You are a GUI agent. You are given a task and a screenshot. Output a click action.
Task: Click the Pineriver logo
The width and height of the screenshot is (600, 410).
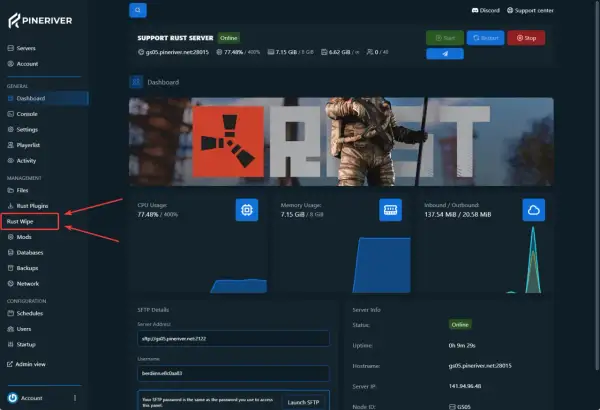40,21
